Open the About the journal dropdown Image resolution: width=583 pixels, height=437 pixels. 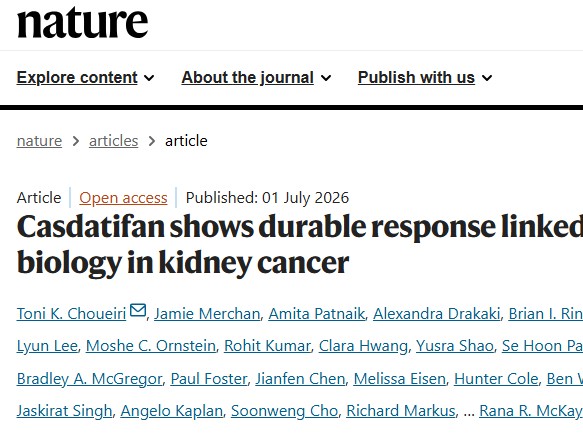pyautogui.click(x=256, y=77)
